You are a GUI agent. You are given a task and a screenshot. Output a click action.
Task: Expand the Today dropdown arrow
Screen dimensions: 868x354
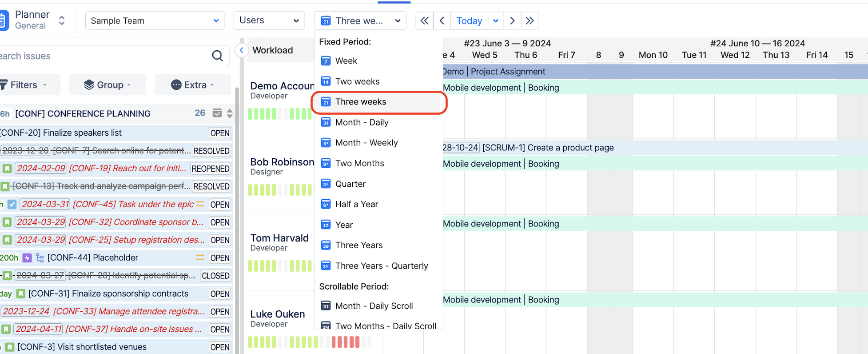click(496, 21)
